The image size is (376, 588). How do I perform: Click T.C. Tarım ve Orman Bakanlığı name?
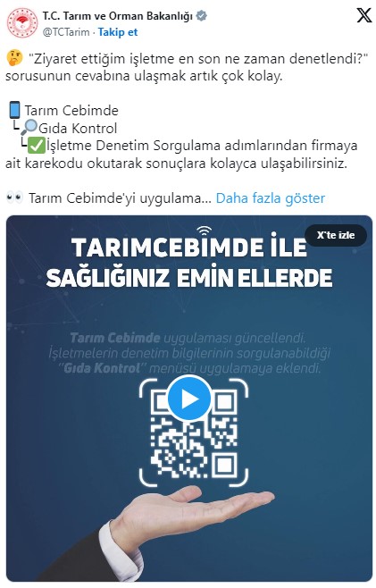[x=117, y=16]
